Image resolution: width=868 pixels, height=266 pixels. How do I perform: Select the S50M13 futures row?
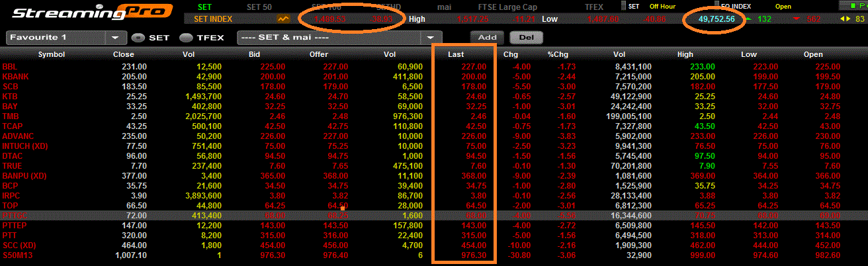(x=434, y=255)
